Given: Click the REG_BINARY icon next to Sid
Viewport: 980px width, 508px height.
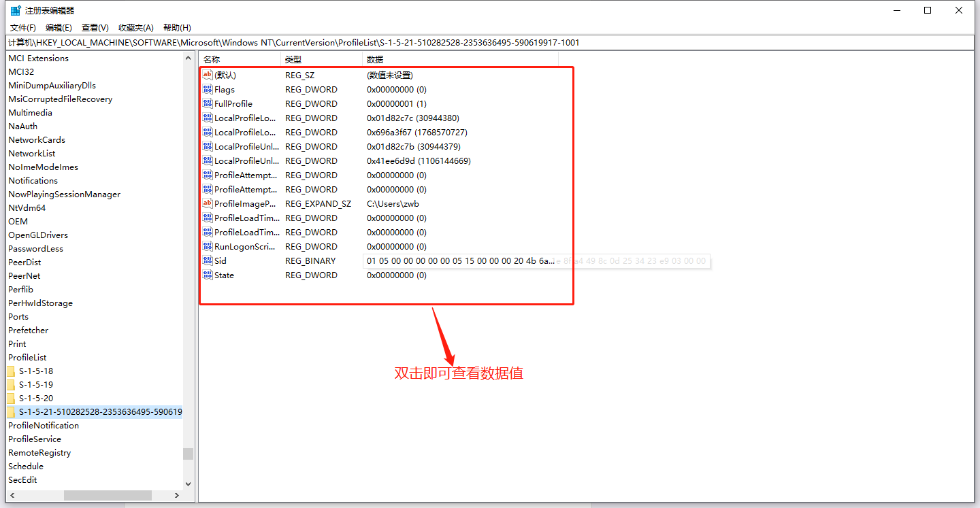Looking at the screenshot, I should tap(207, 260).
